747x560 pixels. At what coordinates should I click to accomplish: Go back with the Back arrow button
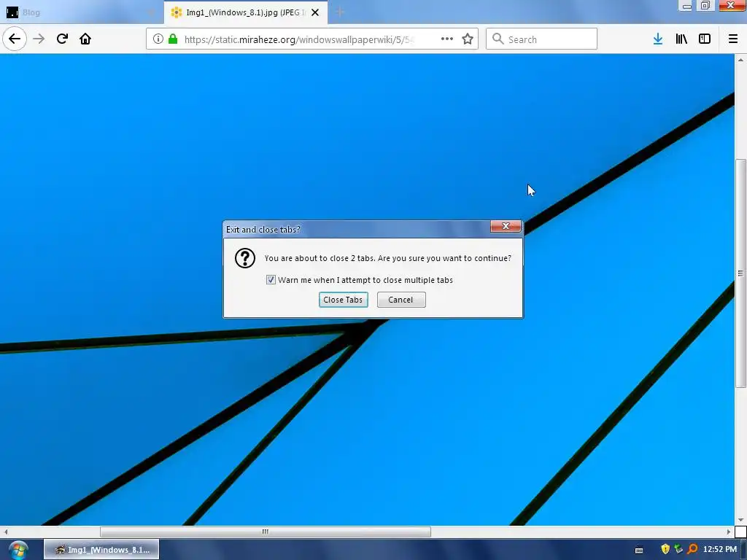click(x=15, y=39)
